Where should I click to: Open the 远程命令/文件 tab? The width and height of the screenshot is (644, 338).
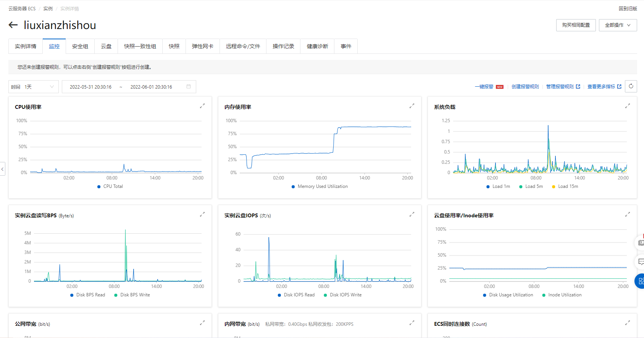243,46
